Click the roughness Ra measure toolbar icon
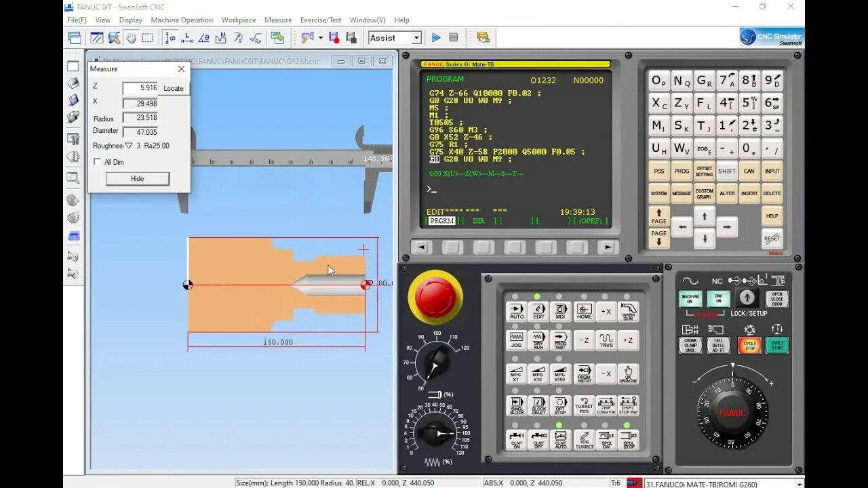 pyautogui.click(x=256, y=38)
